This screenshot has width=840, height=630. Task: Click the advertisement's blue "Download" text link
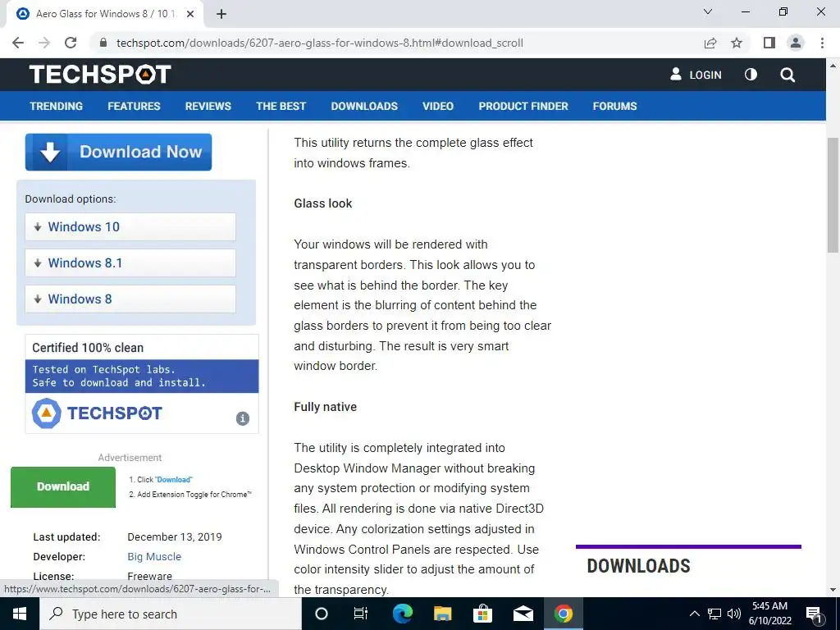point(174,479)
